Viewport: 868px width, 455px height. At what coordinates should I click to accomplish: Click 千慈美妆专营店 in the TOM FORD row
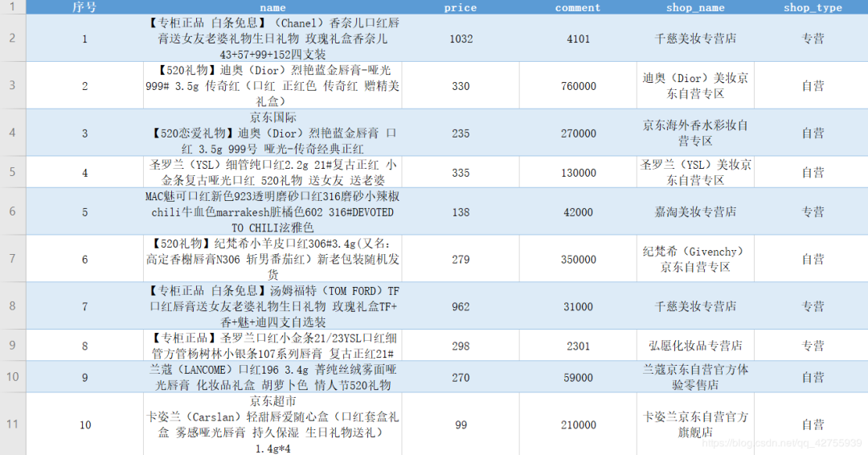(x=695, y=306)
